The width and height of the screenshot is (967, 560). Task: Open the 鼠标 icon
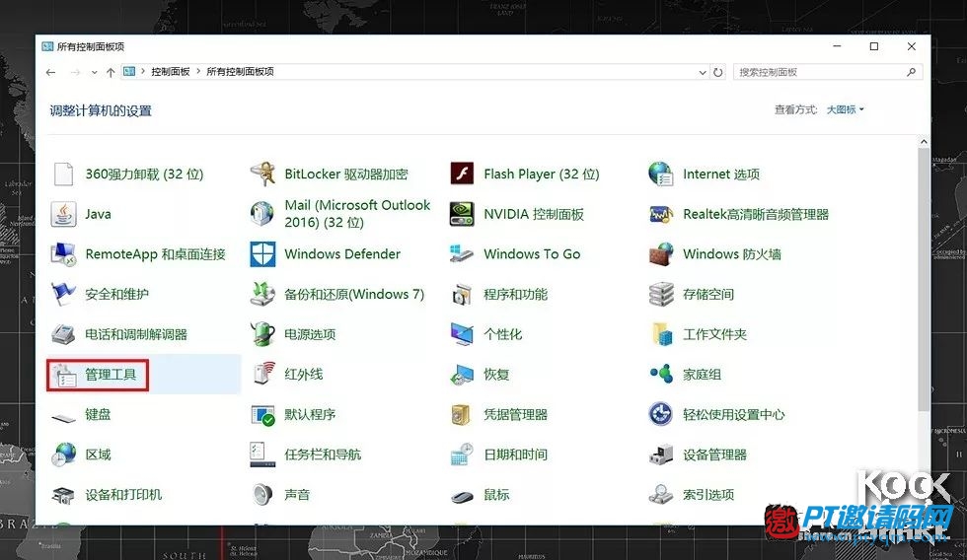click(462, 496)
